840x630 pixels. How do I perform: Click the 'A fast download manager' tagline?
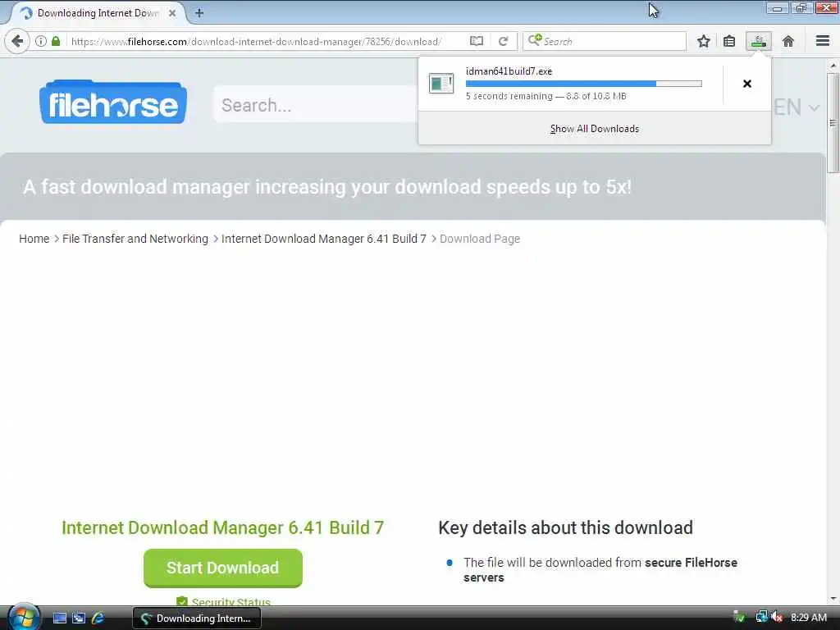[x=327, y=187]
